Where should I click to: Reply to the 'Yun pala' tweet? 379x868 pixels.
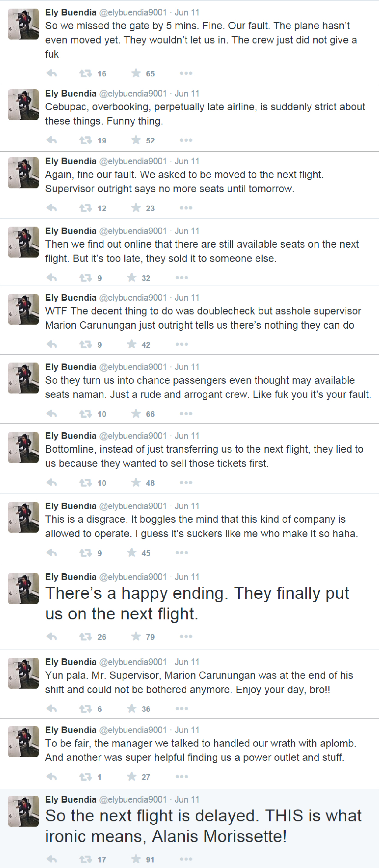pos(51,709)
